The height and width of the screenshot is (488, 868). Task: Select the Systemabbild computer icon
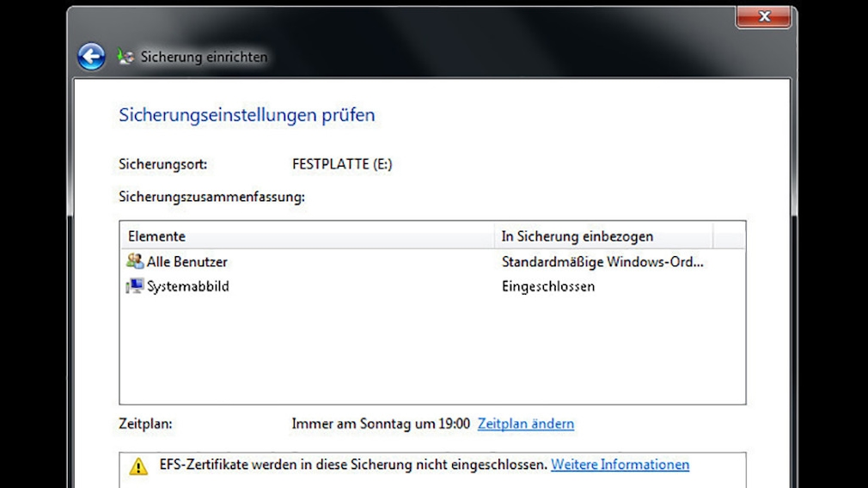click(x=135, y=286)
